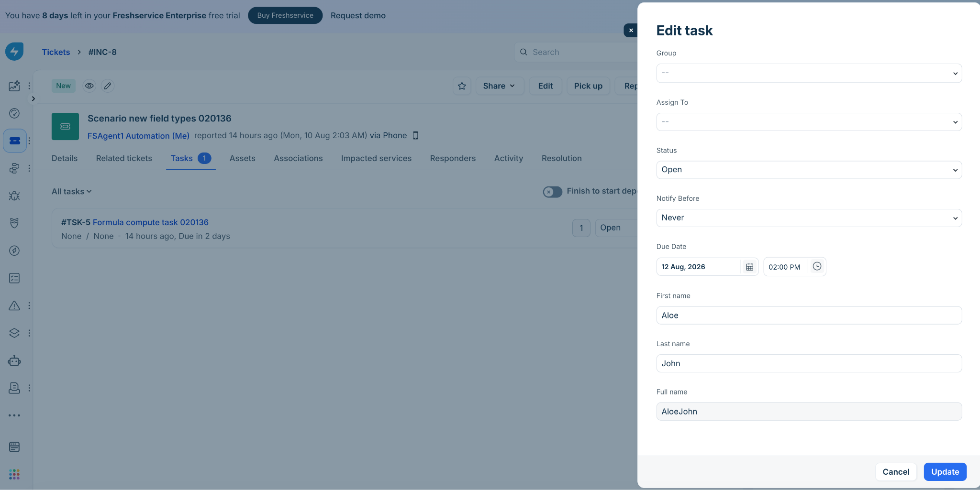Open the clock time picker icon
The width and height of the screenshot is (980, 490).
coord(817,266)
